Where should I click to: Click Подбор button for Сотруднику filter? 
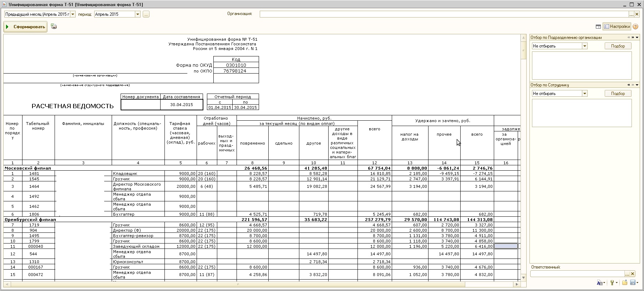click(x=618, y=94)
